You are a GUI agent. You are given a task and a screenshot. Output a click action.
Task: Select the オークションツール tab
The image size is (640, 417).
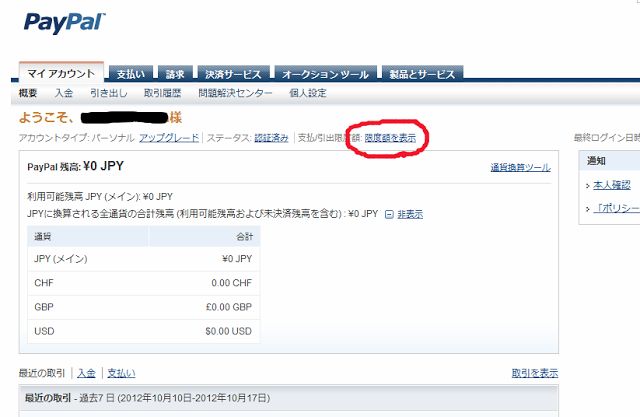323,74
